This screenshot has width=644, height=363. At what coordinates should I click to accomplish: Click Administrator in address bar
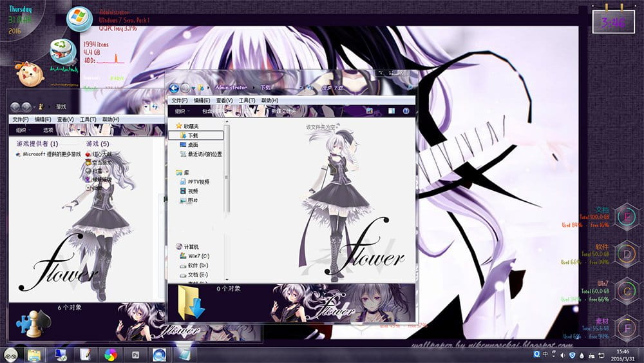(231, 88)
